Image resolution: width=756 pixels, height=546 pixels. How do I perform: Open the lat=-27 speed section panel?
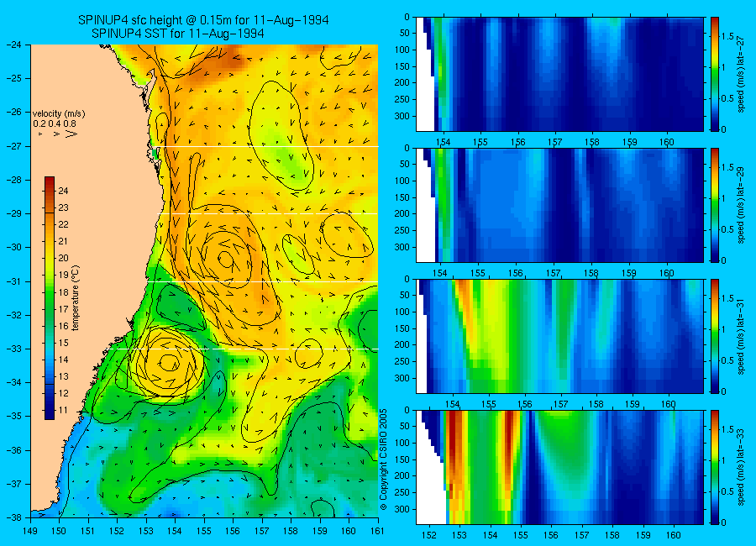[x=559, y=74]
